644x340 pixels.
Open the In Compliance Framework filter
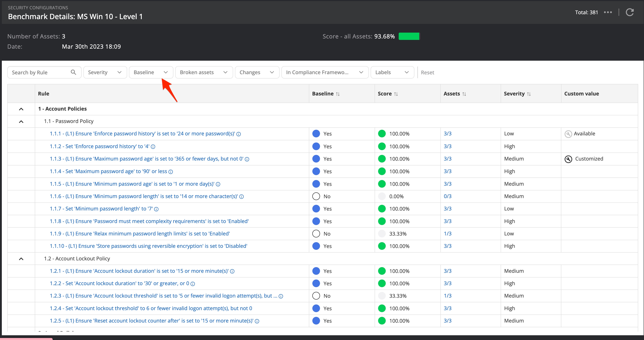325,72
